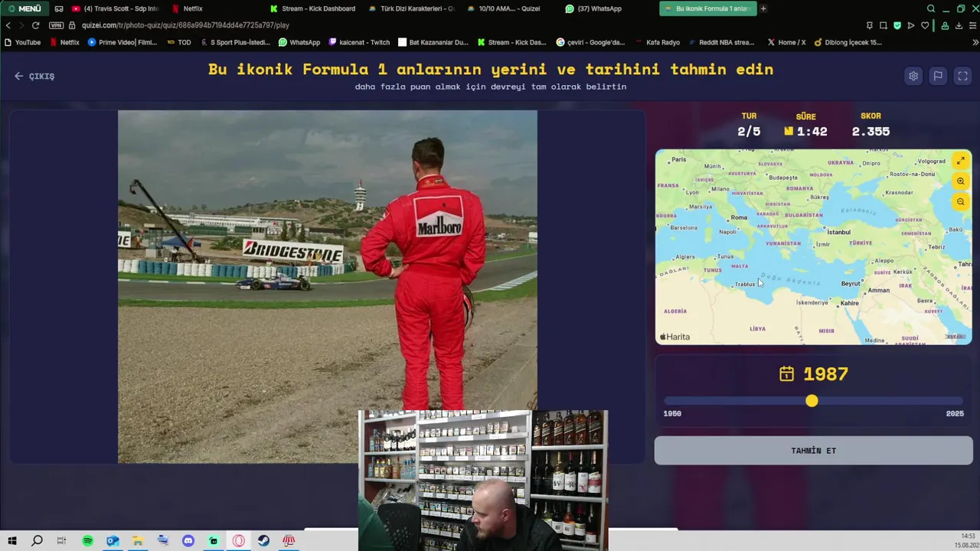Go back with browser back arrow
This screenshot has width=980, height=551.
click(8, 25)
